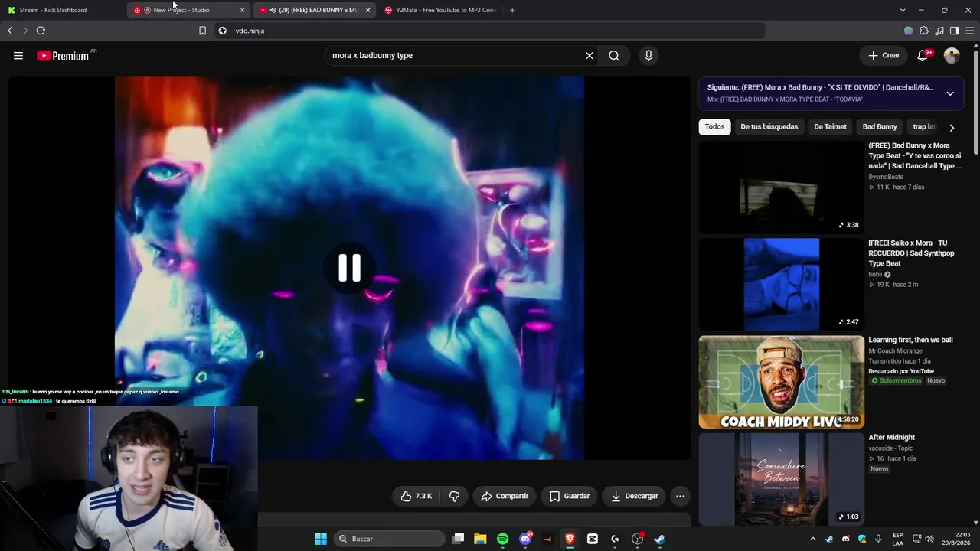Open the browser extensions puzzle icon
Image resolution: width=980 pixels, height=551 pixels.
pos(924,31)
